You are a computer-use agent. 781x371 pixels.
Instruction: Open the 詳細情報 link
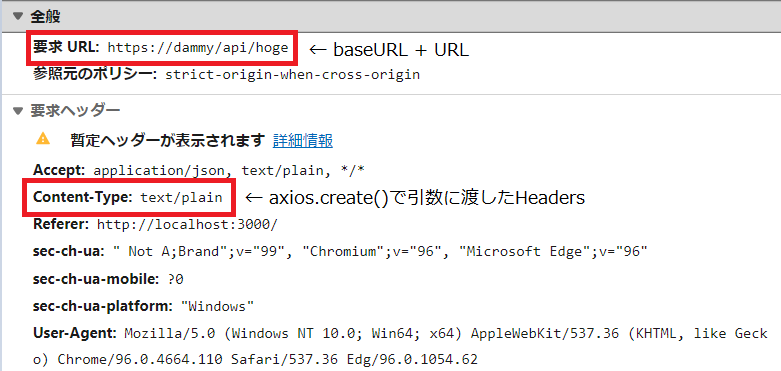[303, 141]
